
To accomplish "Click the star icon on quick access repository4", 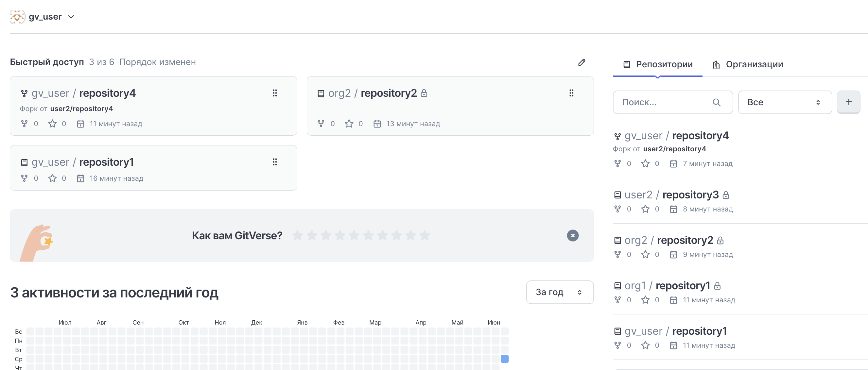I will (52, 124).
